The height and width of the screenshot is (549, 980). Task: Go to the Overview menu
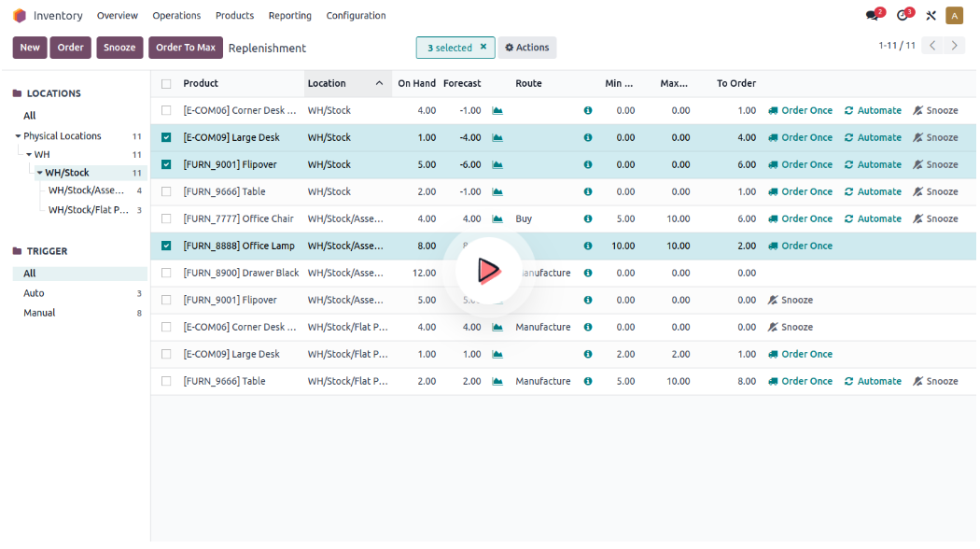click(118, 16)
